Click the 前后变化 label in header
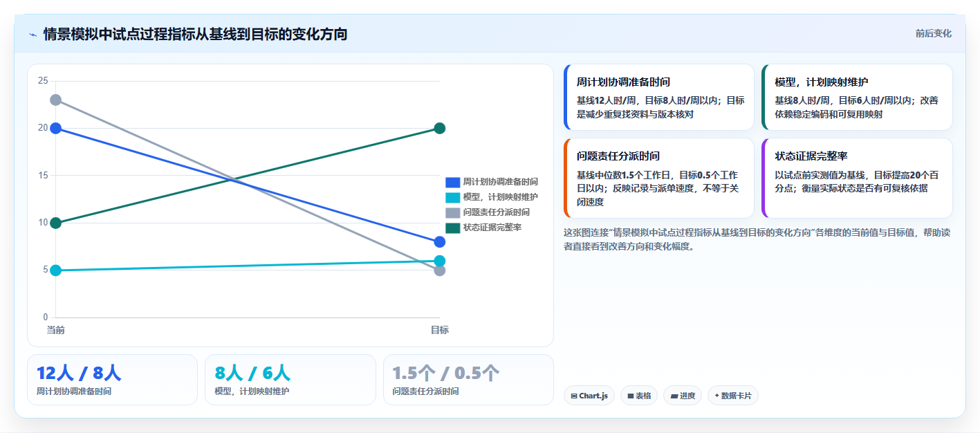The image size is (980, 433). 933,33
